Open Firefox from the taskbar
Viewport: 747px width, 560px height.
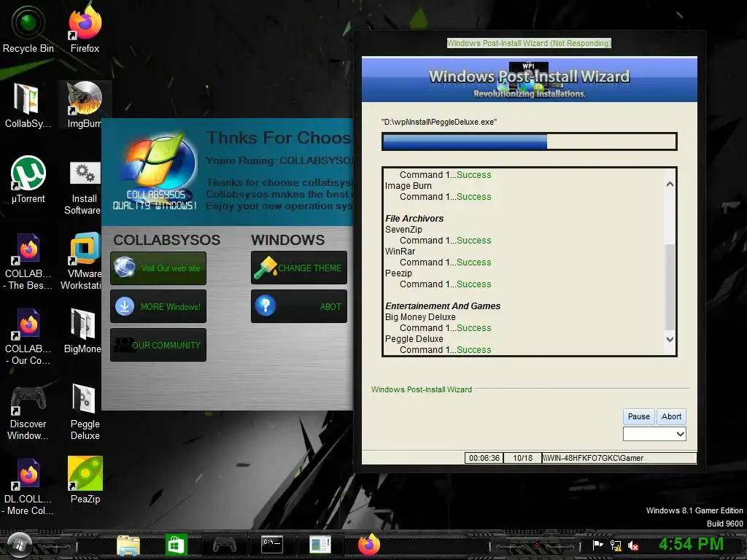coord(368,544)
